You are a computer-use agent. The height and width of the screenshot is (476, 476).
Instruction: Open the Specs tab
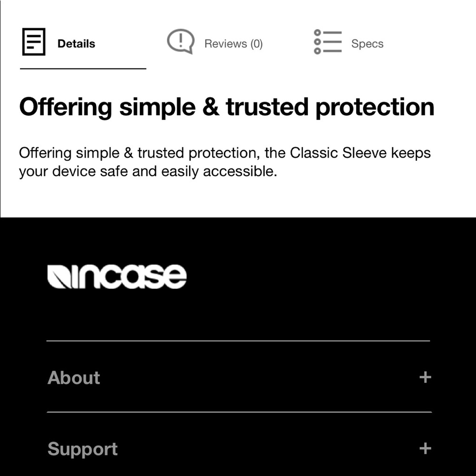(367, 44)
